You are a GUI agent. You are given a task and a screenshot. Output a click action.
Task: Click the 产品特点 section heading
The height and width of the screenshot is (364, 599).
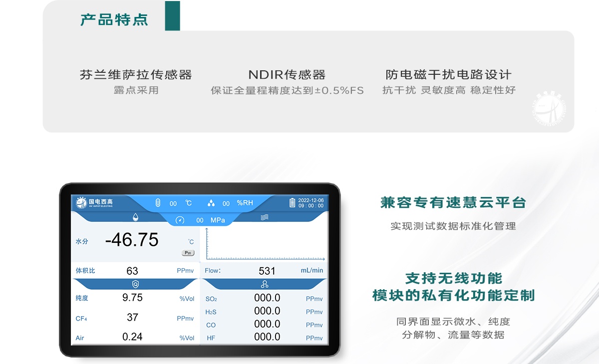[x=114, y=20]
